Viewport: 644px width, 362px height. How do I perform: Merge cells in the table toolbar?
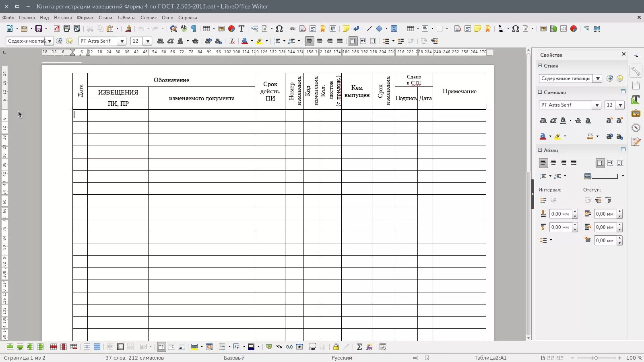(x=110, y=347)
